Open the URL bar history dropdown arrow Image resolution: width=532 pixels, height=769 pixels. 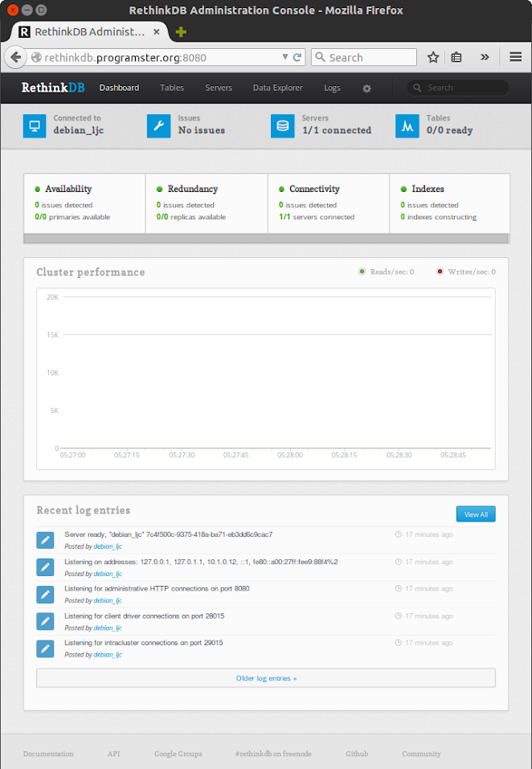[284, 57]
